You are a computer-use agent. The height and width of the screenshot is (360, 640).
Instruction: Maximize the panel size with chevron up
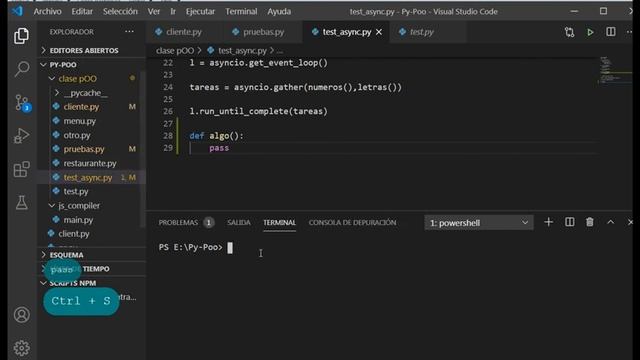point(610,222)
